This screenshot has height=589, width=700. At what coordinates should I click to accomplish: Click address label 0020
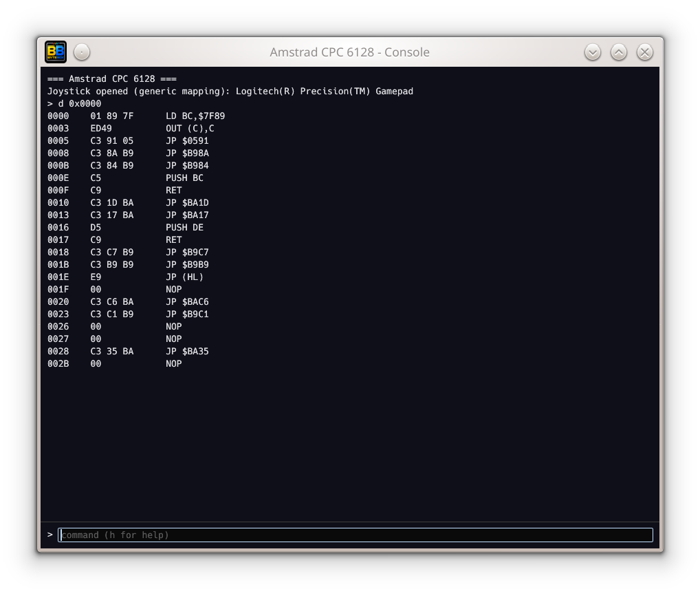(x=58, y=302)
